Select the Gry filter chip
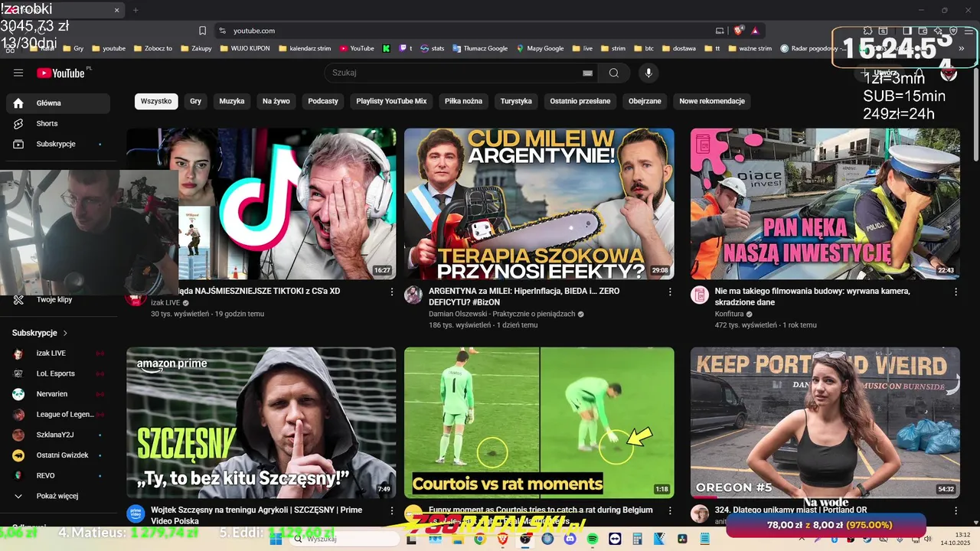This screenshot has width=980, height=551. (196, 101)
